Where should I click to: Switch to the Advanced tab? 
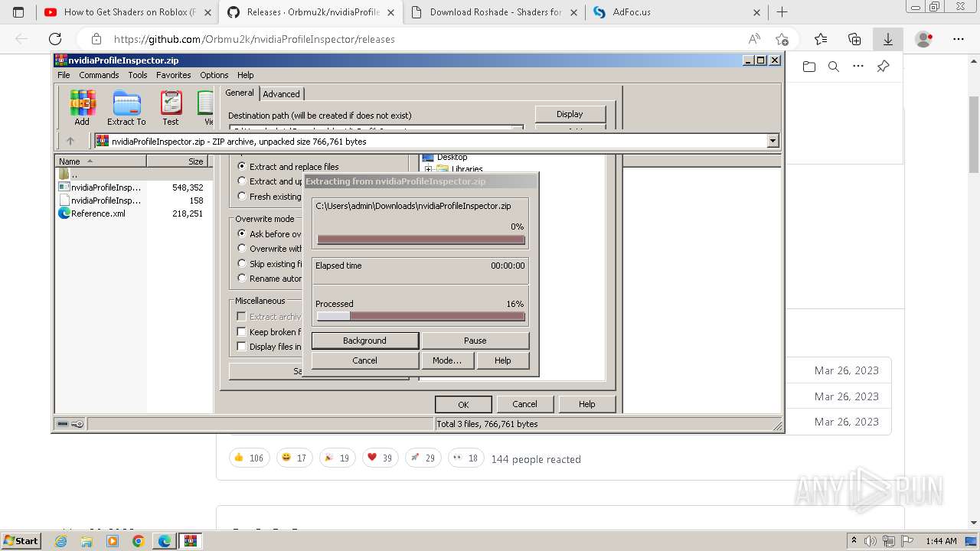(x=282, y=94)
